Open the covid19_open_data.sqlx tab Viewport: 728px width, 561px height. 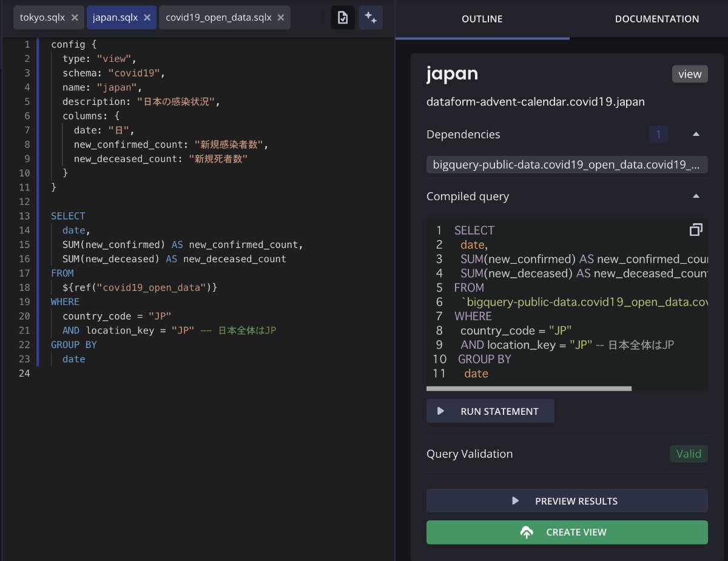coord(218,18)
